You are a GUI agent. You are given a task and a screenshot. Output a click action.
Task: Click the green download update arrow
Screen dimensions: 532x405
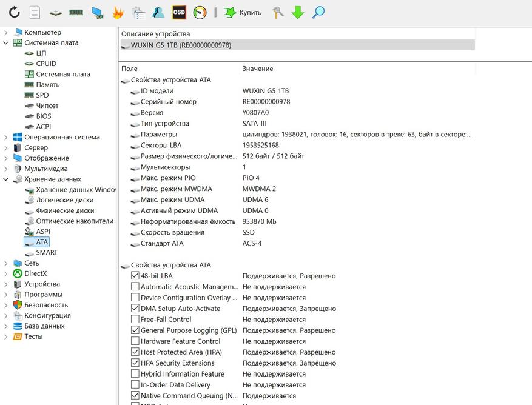pyautogui.click(x=298, y=13)
